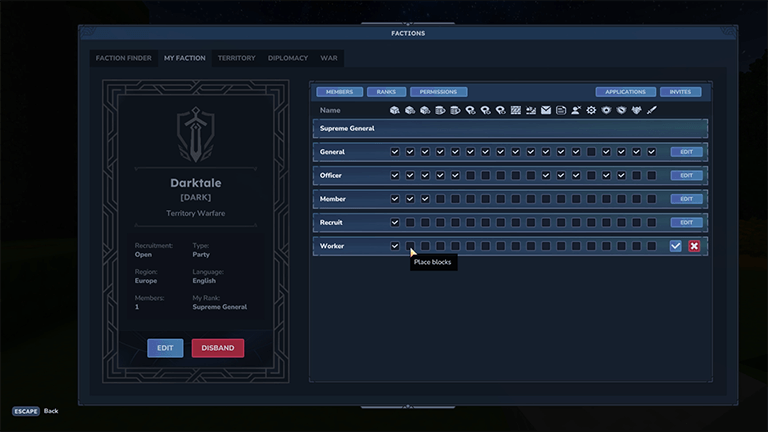This screenshot has width=768, height=432.
Task: Untick the first checkbox in Recruit row
Action: [395, 222]
